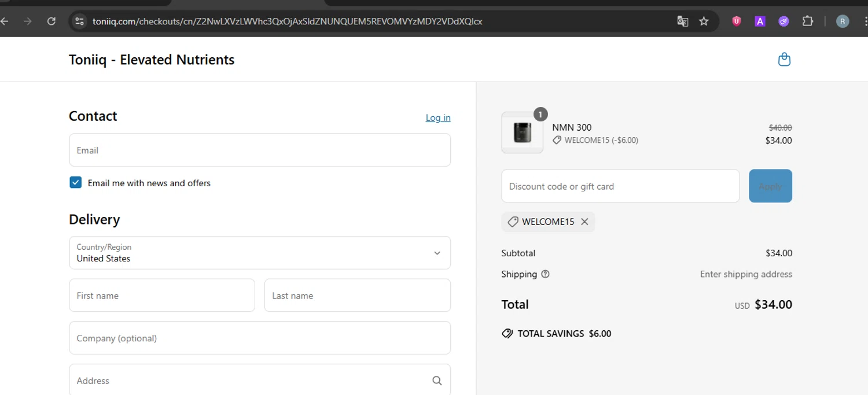868x395 pixels.
Task: Click the WELCOME15 (-$6.00) line under product
Action: coord(595,140)
